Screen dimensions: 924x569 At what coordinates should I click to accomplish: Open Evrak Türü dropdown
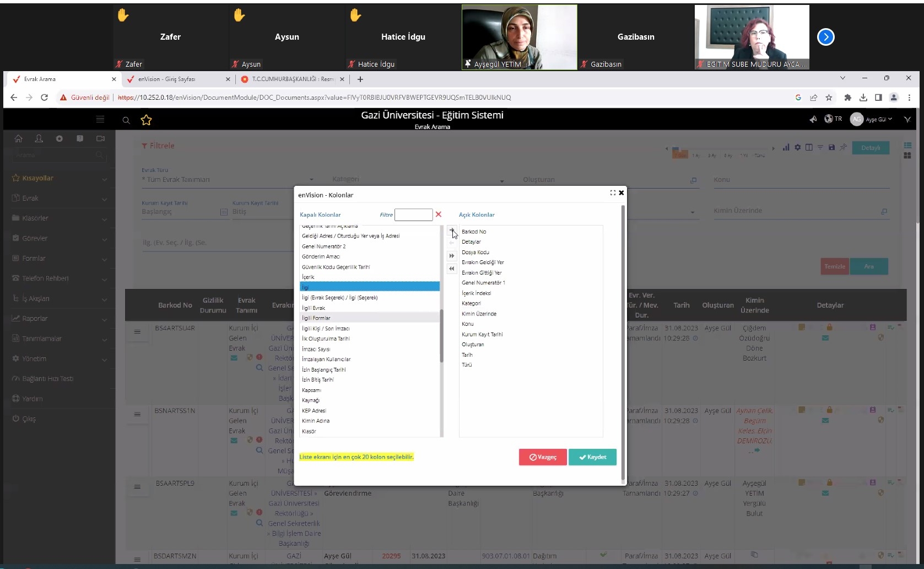228,180
